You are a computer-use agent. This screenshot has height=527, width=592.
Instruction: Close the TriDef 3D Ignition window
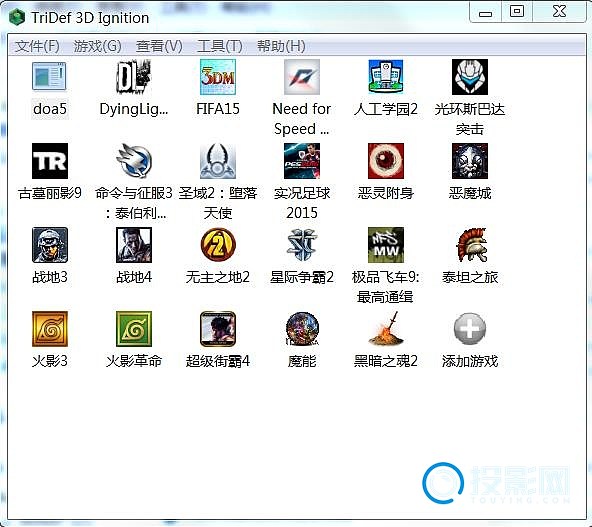tap(559, 12)
